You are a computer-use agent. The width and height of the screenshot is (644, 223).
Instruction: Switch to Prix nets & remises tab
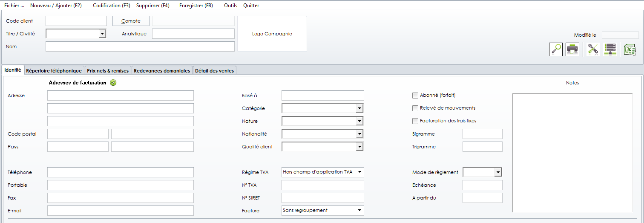(107, 71)
